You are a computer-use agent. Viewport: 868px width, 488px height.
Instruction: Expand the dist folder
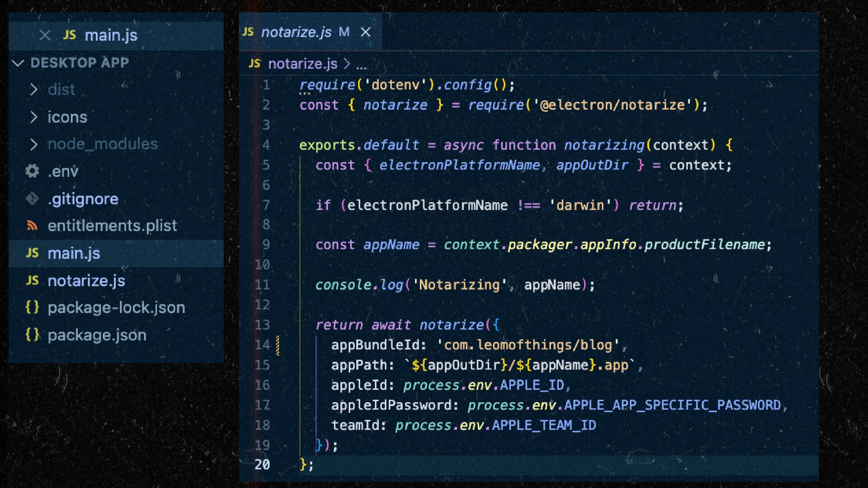(33, 89)
